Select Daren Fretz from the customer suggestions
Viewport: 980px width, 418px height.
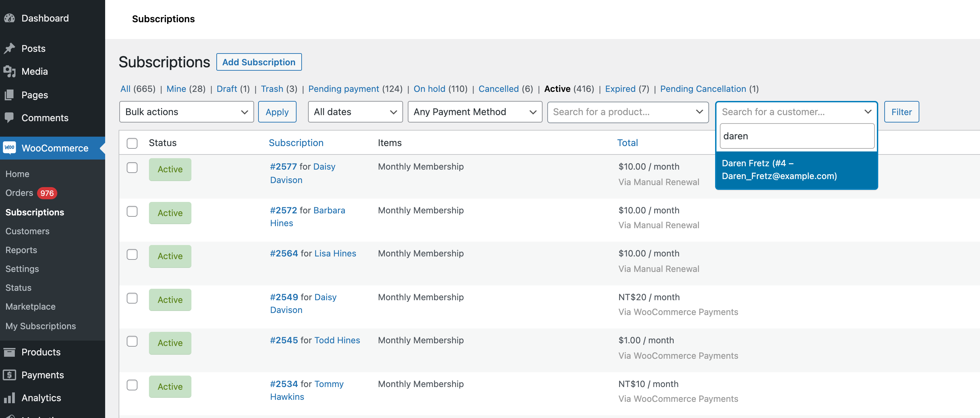[x=779, y=169]
